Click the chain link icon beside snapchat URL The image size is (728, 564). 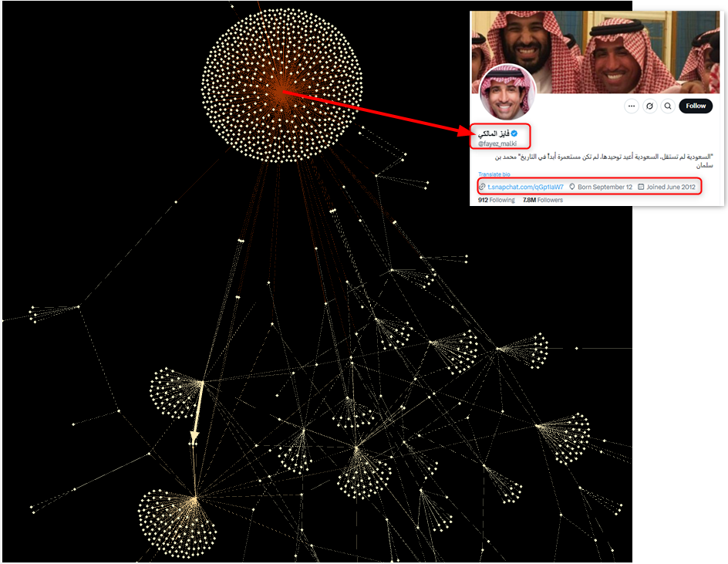click(482, 187)
